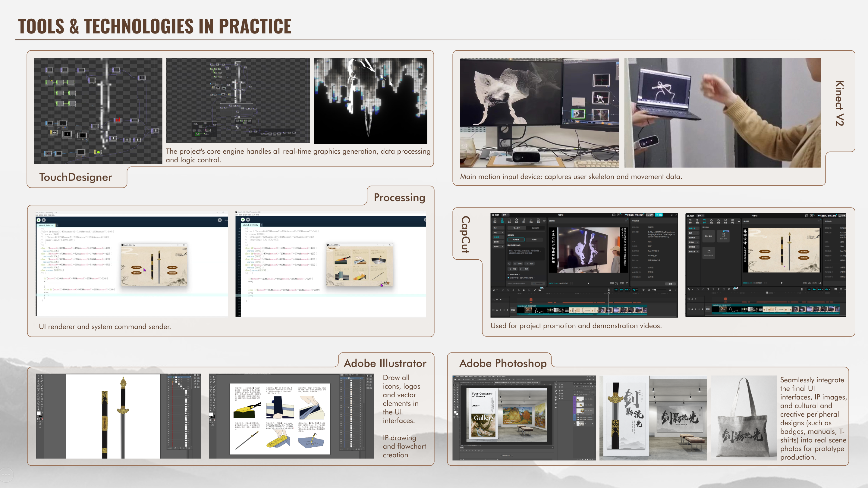868x488 pixels.
Task: Click Run button in left Processing window
Action: [39, 220]
